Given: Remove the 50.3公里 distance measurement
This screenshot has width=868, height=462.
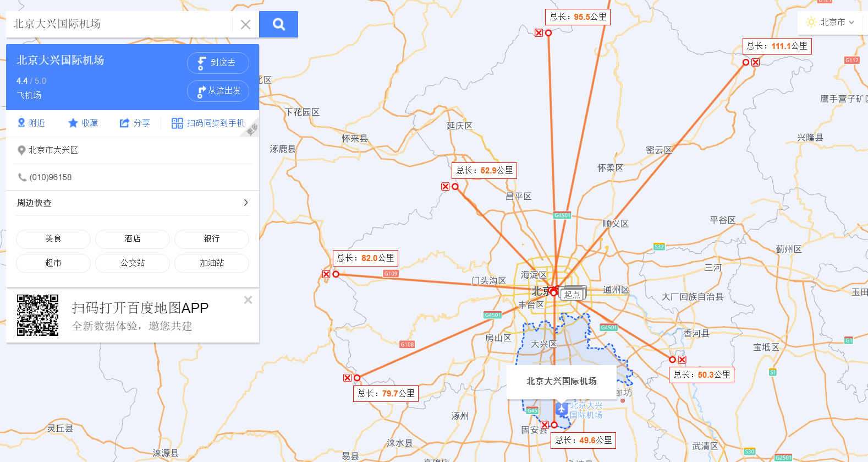Looking at the screenshot, I should [x=682, y=360].
